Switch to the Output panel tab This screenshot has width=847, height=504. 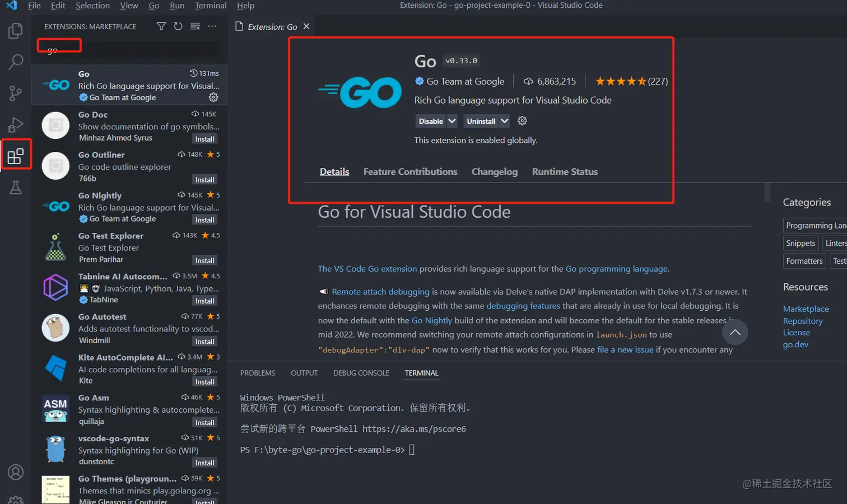[x=304, y=373]
